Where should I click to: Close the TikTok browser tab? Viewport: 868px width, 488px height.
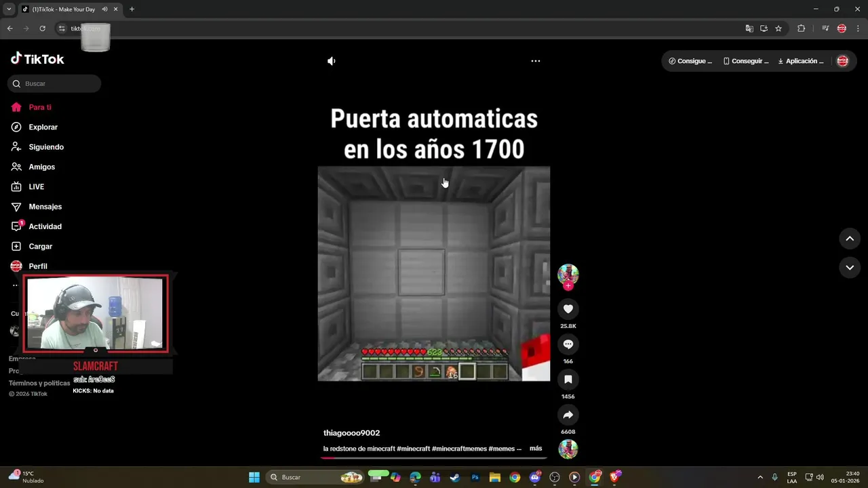click(x=115, y=9)
